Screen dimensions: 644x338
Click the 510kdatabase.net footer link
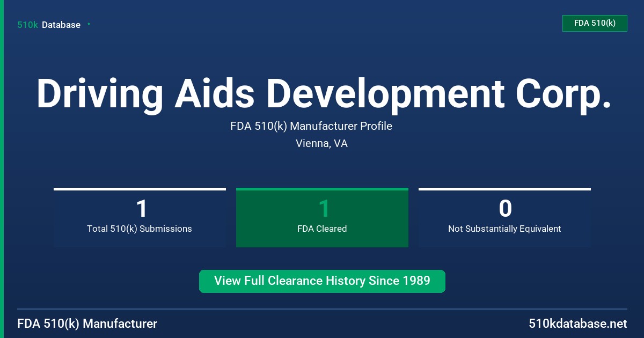pos(577,324)
